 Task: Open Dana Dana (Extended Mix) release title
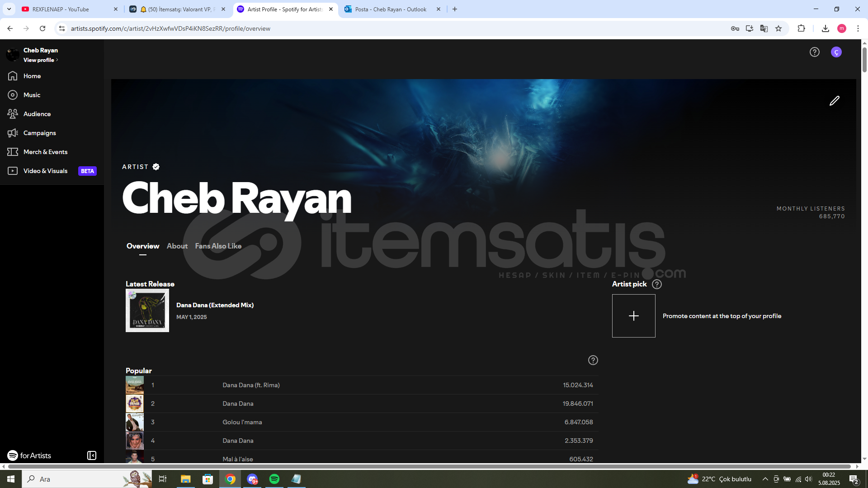(x=215, y=305)
